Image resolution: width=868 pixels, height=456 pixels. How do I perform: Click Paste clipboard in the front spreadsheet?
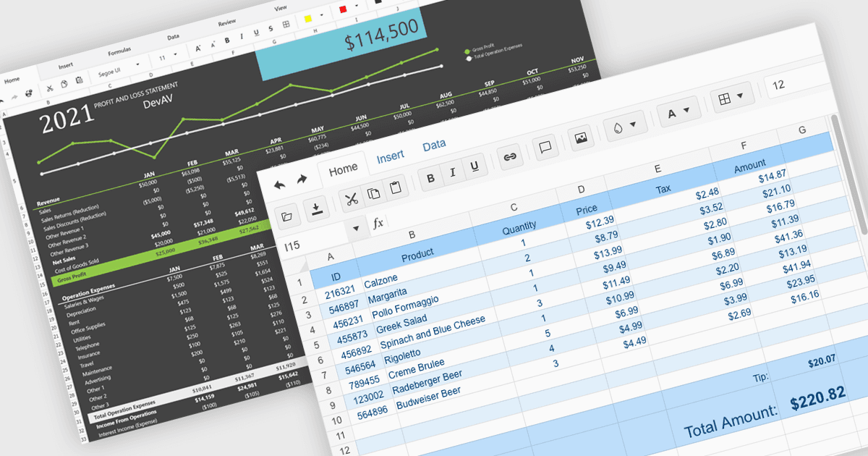tap(395, 189)
